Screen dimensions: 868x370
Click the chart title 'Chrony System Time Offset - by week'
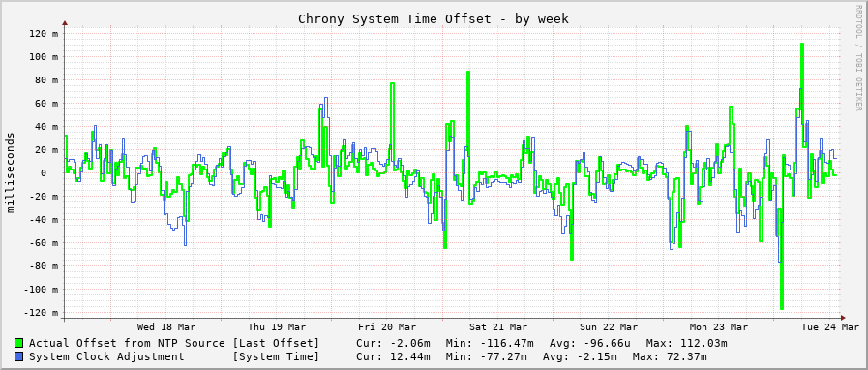[434, 18]
